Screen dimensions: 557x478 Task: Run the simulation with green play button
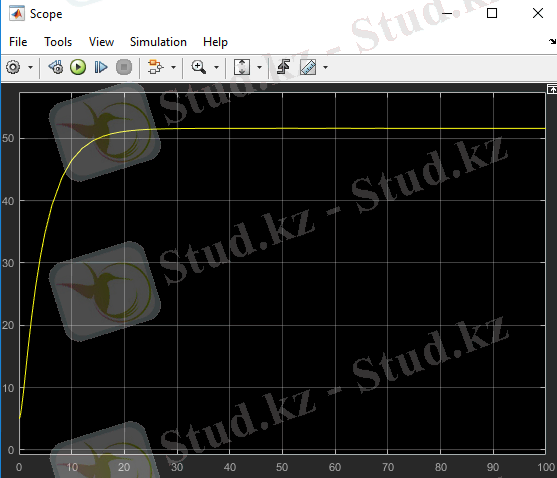click(78, 67)
